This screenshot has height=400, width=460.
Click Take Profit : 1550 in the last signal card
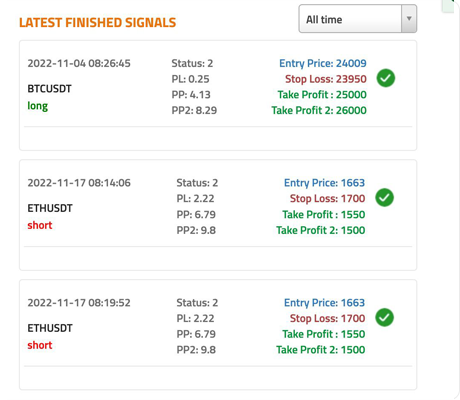pyautogui.click(x=324, y=334)
